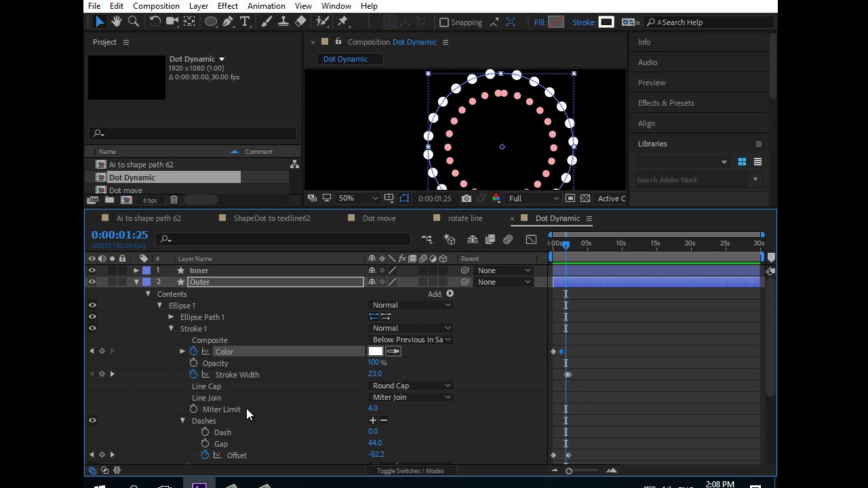
Task: Expand Ellipse Path 1
Action: (x=171, y=317)
